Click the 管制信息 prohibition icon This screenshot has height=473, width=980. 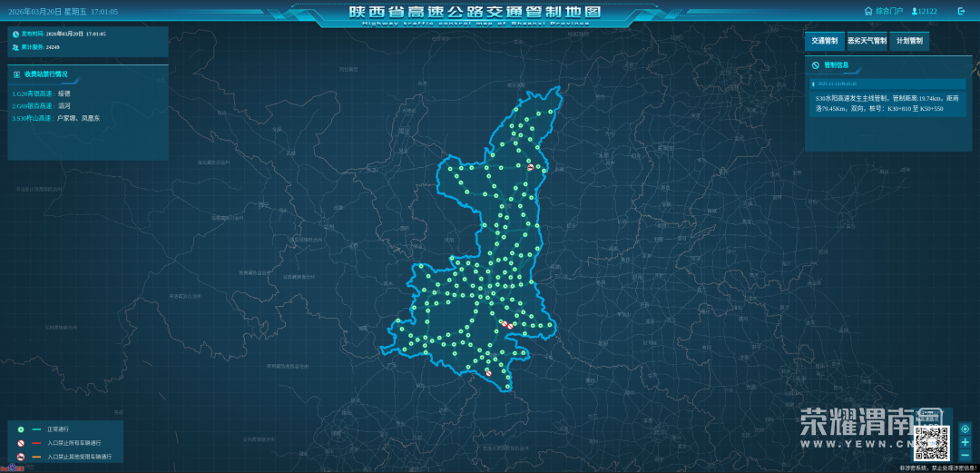pyautogui.click(x=816, y=65)
